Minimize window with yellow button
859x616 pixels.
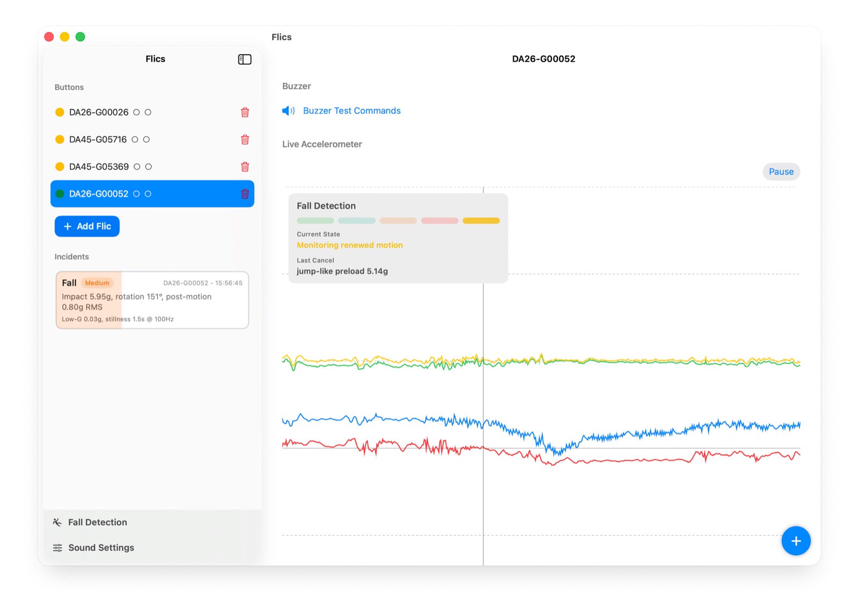64,36
